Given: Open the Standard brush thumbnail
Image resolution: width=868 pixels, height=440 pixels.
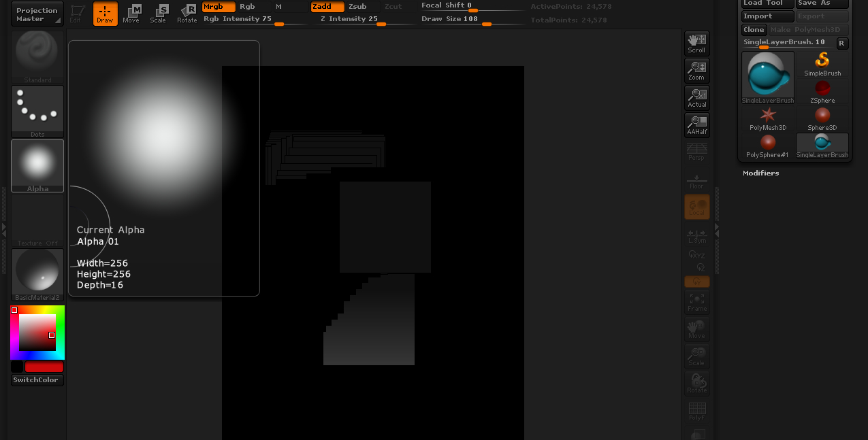Looking at the screenshot, I should click(x=37, y=57).
